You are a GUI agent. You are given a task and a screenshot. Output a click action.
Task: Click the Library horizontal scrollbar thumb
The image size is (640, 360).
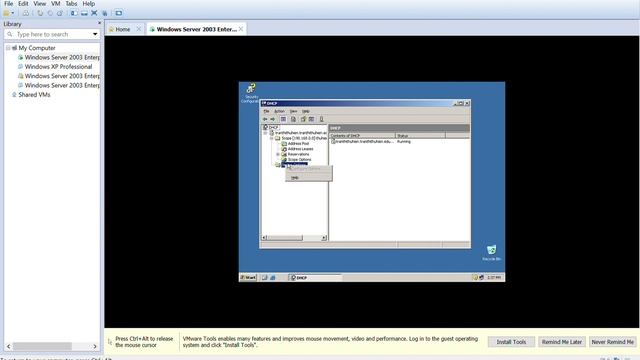[42, 346]
